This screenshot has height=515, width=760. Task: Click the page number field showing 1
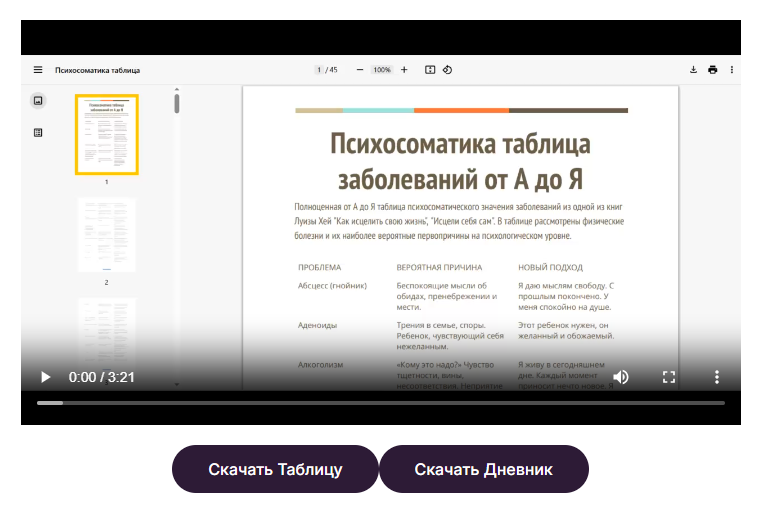pyautogui.click(x=319, y=70)
